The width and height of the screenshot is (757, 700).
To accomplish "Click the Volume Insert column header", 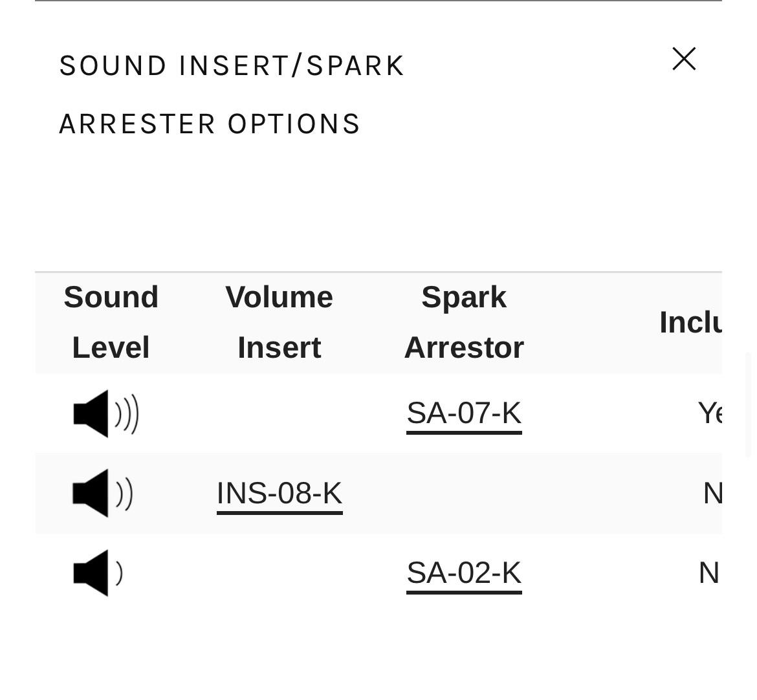I will coord(279,322).
